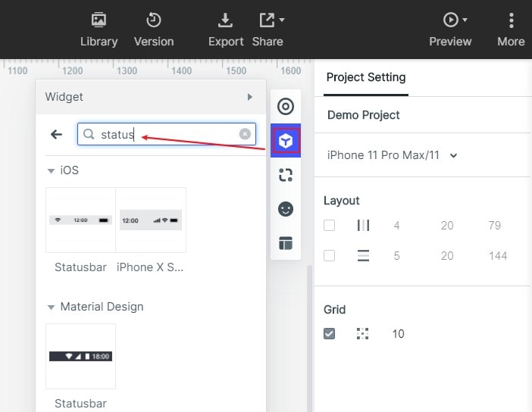Open the More options menu
The image size is (532, 412).
coord(511,30)
